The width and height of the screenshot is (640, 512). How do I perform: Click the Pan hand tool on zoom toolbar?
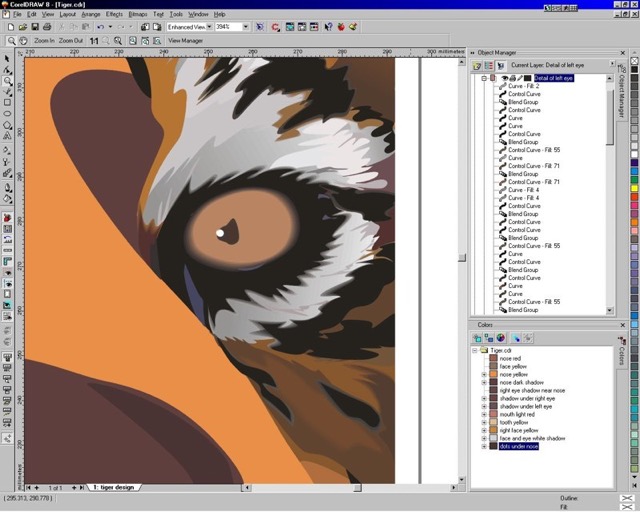pos(23,40)
